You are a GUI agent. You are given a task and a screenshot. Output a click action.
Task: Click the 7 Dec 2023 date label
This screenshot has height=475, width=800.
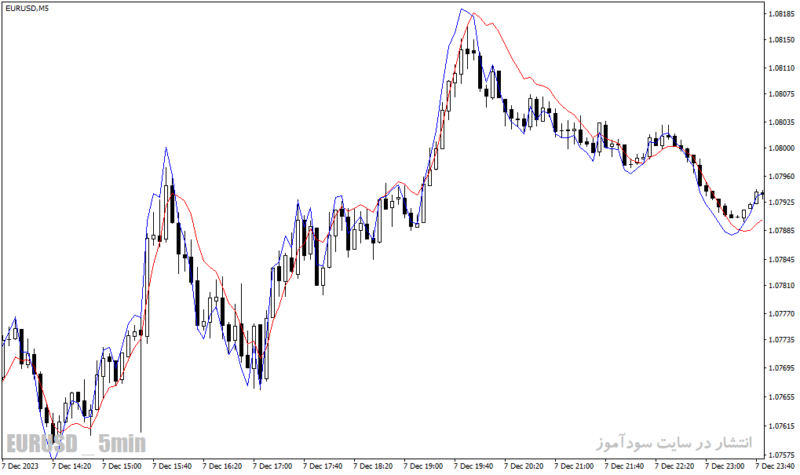tap(20, 466)
